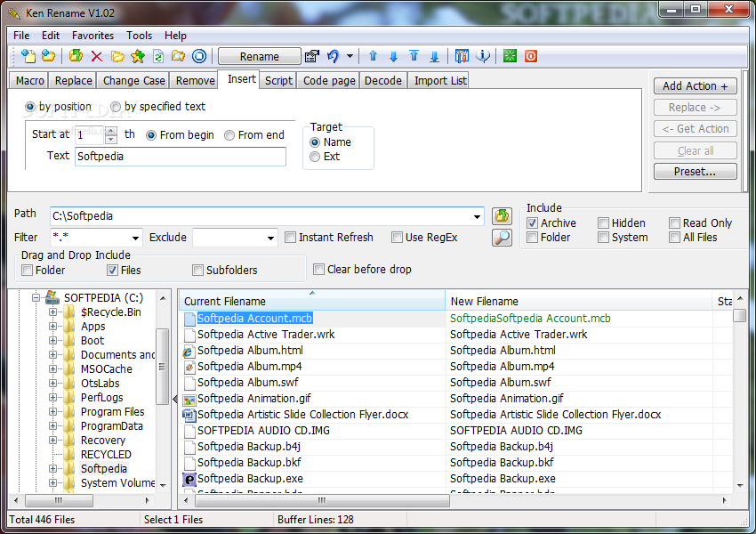Enable Clear before drop checkbox

[318, 269]
